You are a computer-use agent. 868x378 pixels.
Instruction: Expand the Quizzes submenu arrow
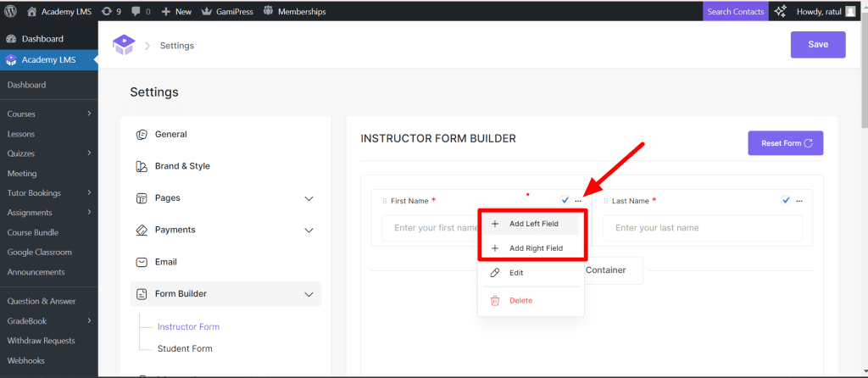[x=89, y=153]
